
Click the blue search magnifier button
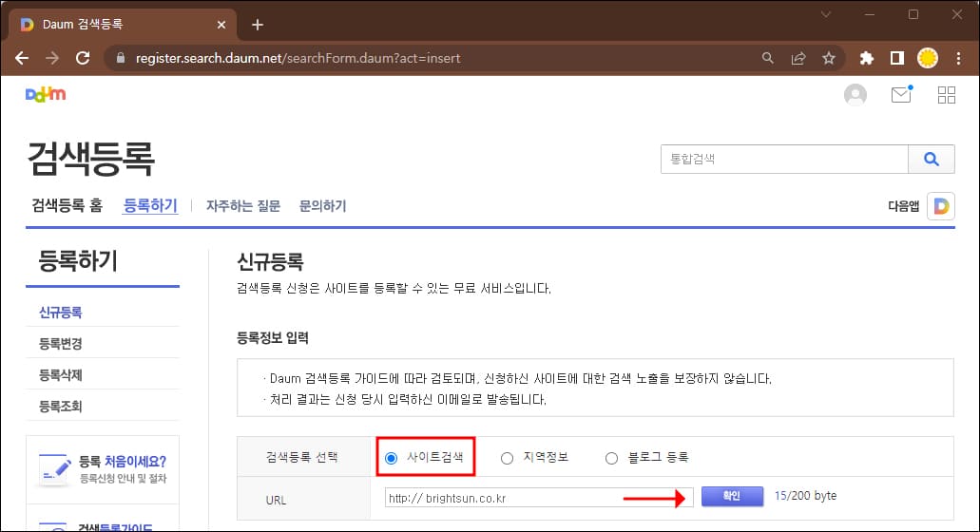point(932,160)
